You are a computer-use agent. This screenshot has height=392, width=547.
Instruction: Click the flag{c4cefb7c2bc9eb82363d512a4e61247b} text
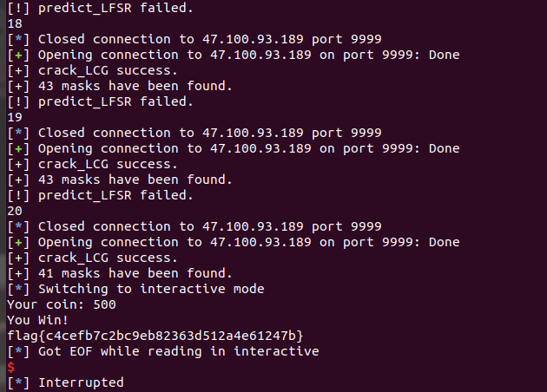pyautogui.click(x=154, y=336)
